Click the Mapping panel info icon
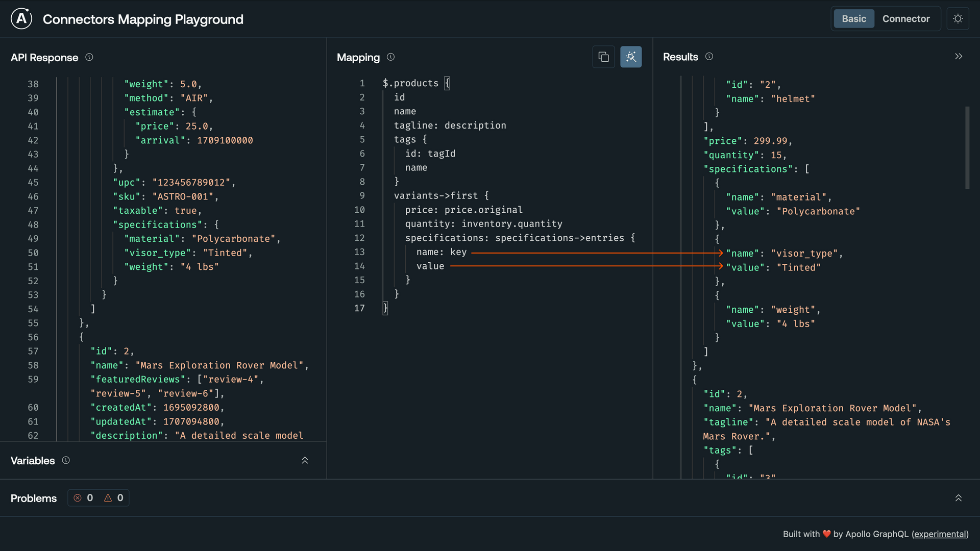The height and width of the screenshot is (551, 980). [390, 57]
